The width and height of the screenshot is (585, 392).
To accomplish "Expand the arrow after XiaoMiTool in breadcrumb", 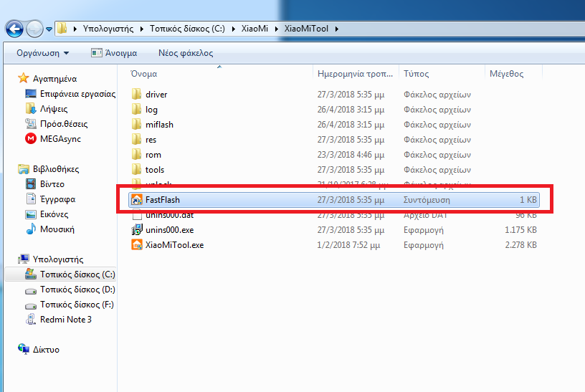I will pos(336,29).
